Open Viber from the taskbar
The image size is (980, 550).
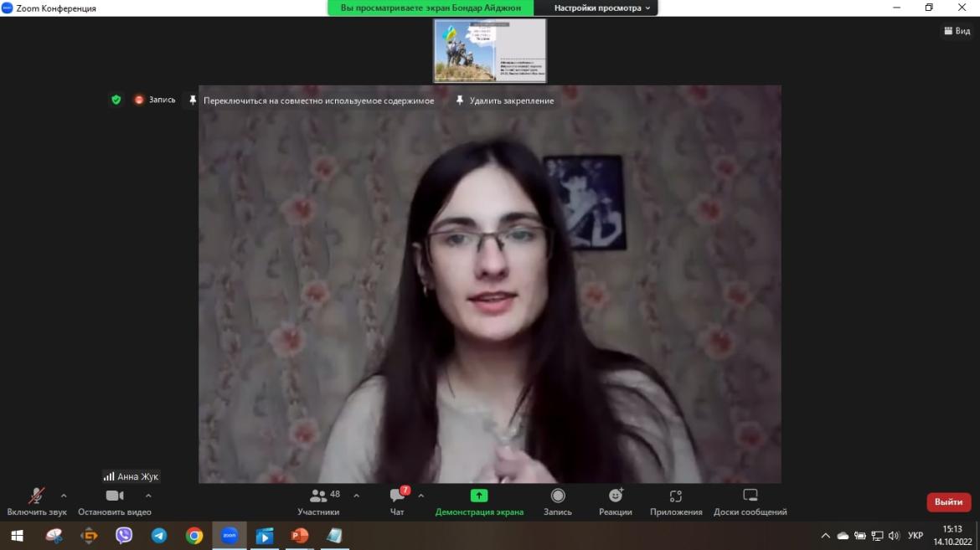coord(124,536)
